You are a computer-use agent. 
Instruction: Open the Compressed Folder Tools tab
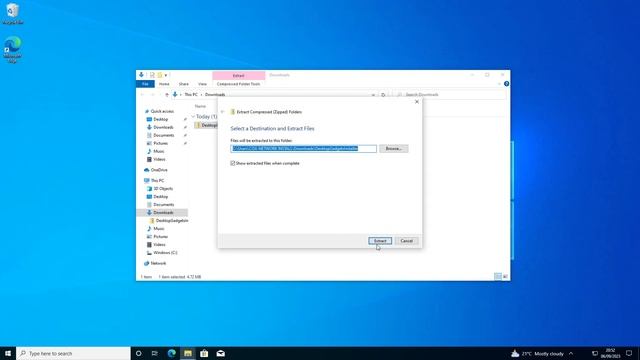pyautogui.click(x=238, y=84)
